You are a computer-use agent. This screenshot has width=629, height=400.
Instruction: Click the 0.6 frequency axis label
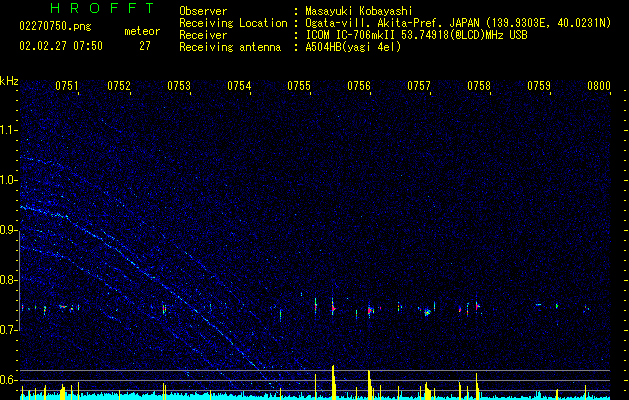(9, 380)
